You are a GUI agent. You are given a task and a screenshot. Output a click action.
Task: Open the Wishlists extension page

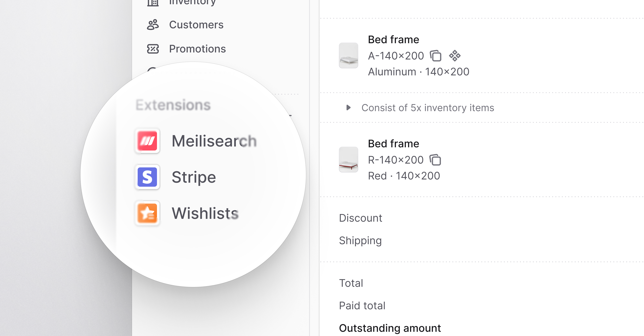[205, 213]
